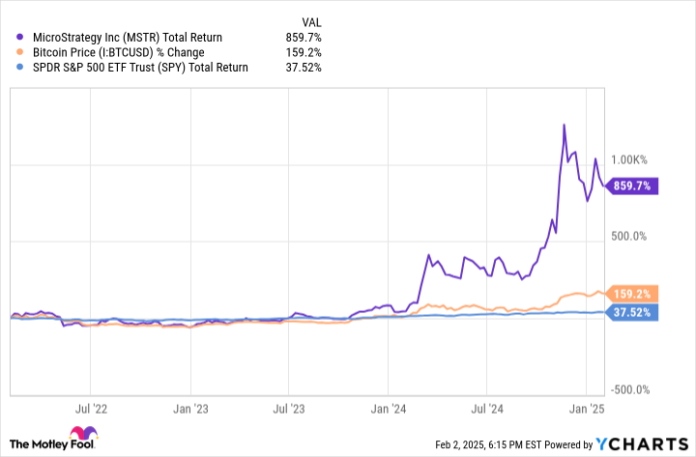Click the purple MicroStrategy legend dot
Viewport: 696px width, 457px height.
coord(20,37)
